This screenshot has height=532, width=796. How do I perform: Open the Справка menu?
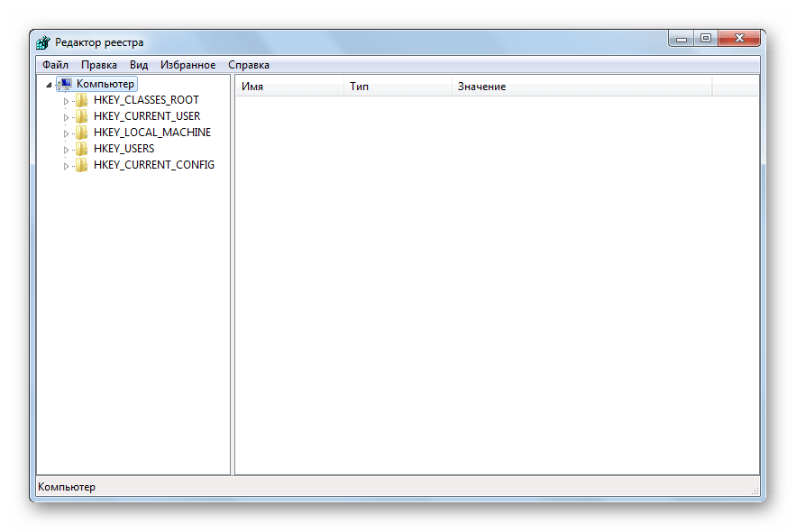point(249,65)
